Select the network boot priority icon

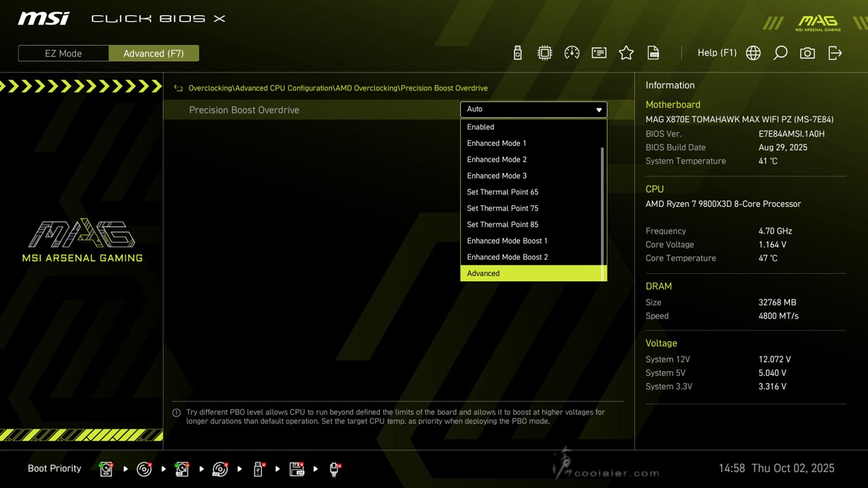pos(335,469)
